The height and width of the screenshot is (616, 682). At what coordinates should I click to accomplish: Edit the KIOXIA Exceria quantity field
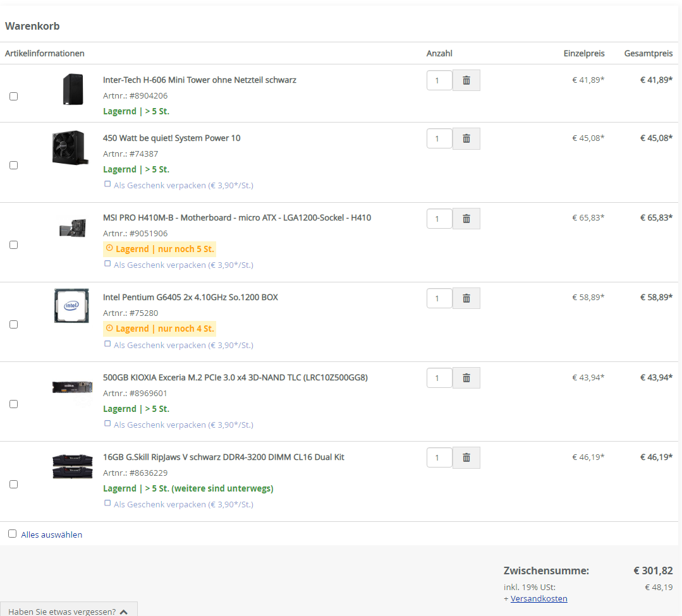(x=439, y=378)
